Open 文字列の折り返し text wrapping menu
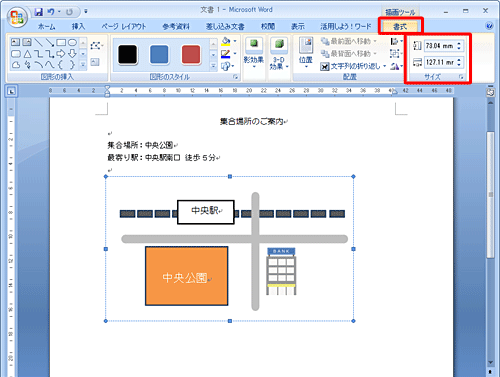Viewport: 500px width, 377px height. pyautogui.click(x=353, y=66)
